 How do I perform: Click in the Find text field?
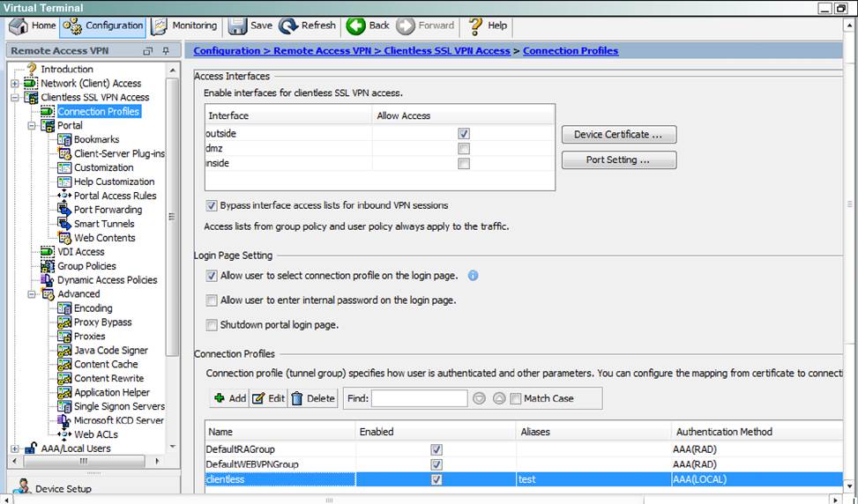[419, 398]
